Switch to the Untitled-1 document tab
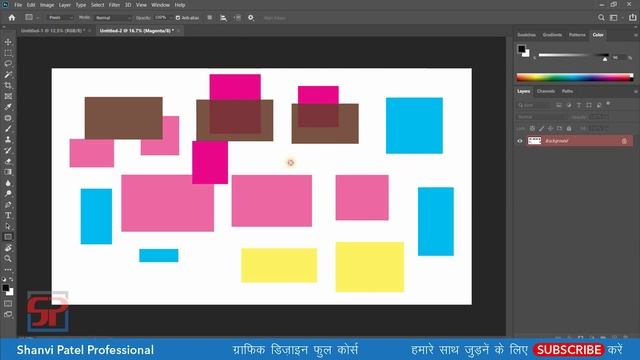Image resolution: width=640 pixels, height=360 pixels. pyautogui.click(x=53, y=31)
